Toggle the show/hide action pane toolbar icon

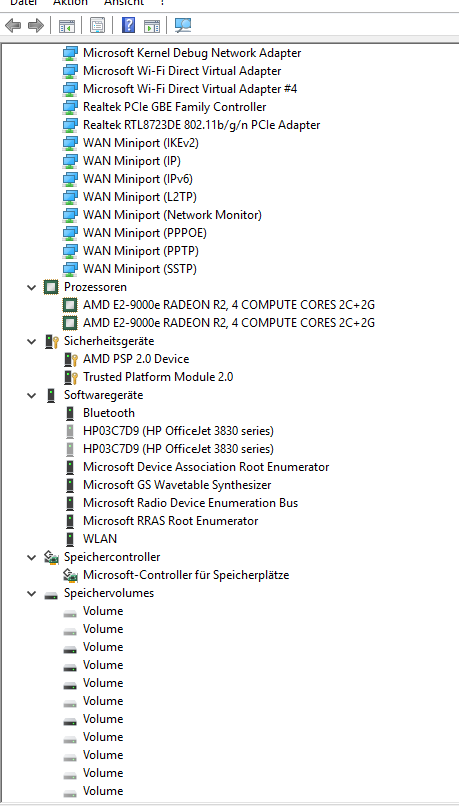tap(152, 25)
